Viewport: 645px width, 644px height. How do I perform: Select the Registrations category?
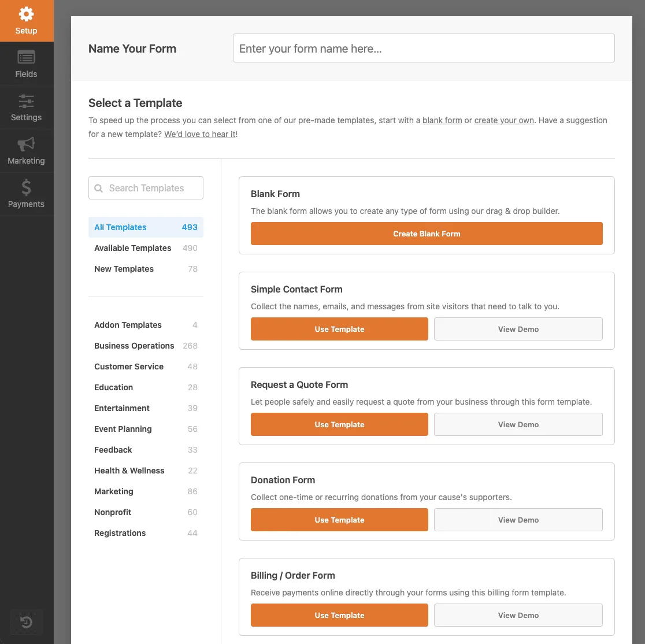click(146, 533)
